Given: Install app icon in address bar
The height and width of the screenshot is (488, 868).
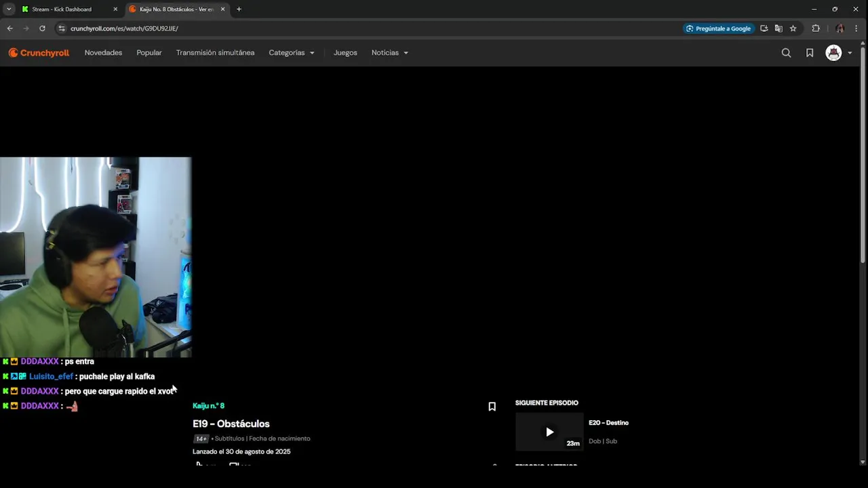Looking at the screenshot, I should 764,28.
